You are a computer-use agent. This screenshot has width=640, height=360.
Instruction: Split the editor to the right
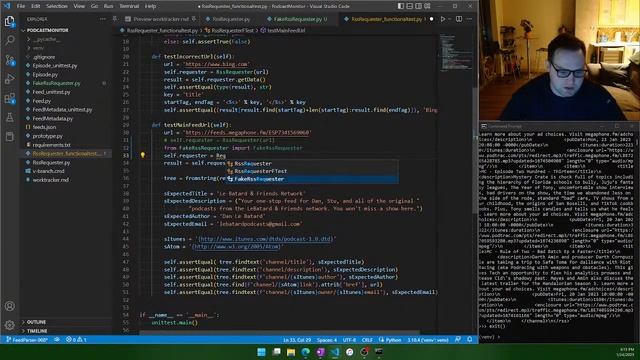459,19
